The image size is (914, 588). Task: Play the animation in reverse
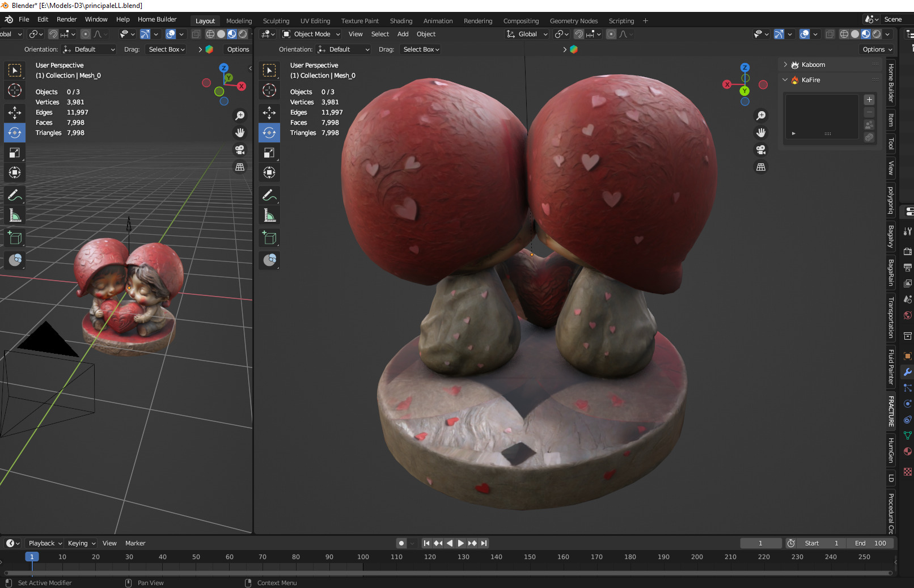coord(449,543)
